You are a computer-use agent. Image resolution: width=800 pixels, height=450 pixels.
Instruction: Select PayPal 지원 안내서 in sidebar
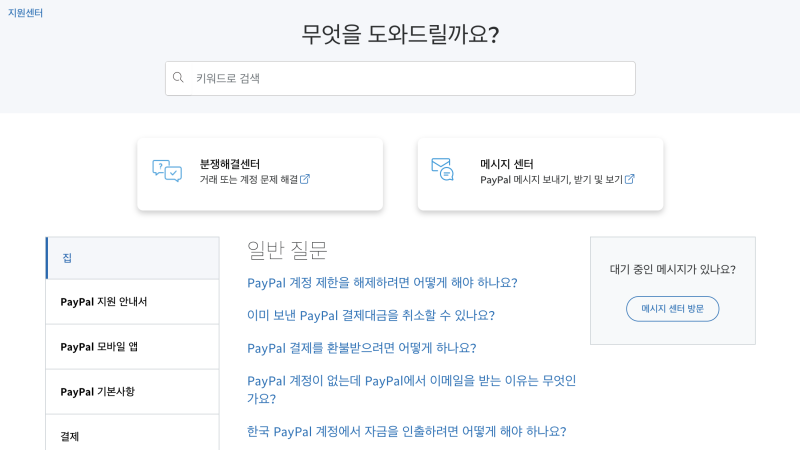[133, 302]
